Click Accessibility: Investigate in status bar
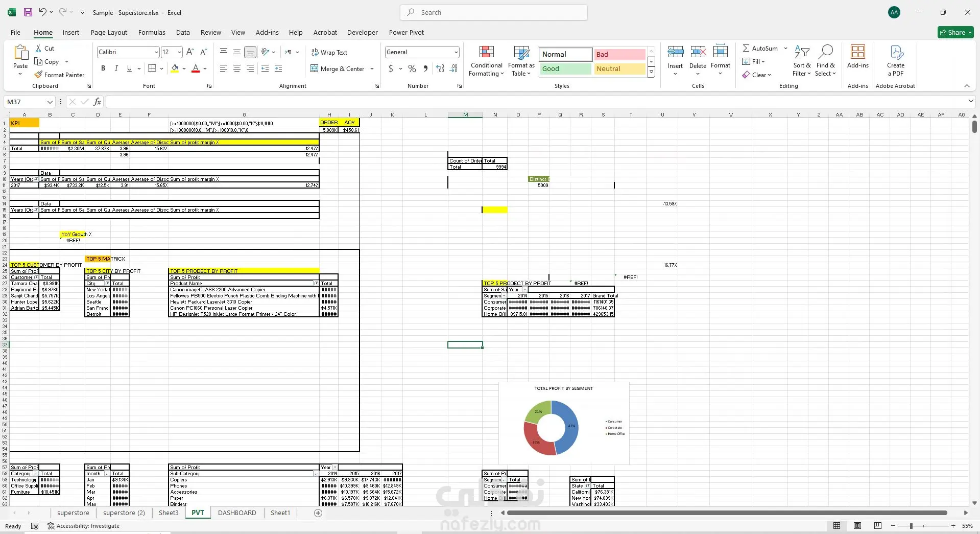Image resolution: width=980 pixels, height=534 pixels. point(83,526)
